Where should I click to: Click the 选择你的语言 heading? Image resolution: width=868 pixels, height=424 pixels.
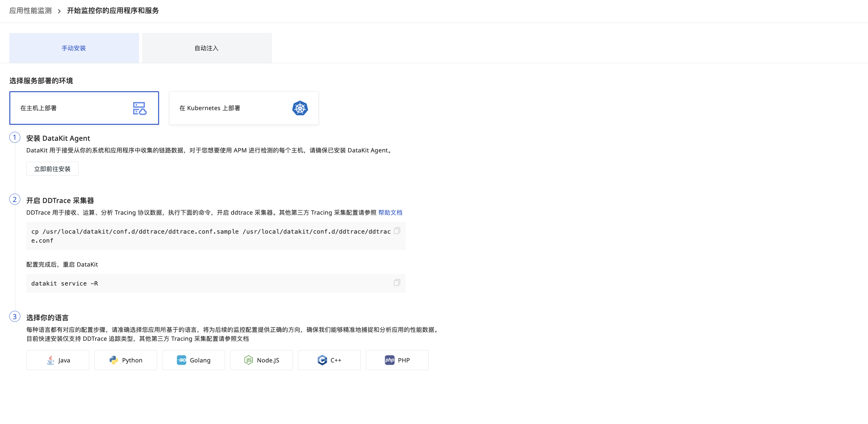tap(47, 318)
